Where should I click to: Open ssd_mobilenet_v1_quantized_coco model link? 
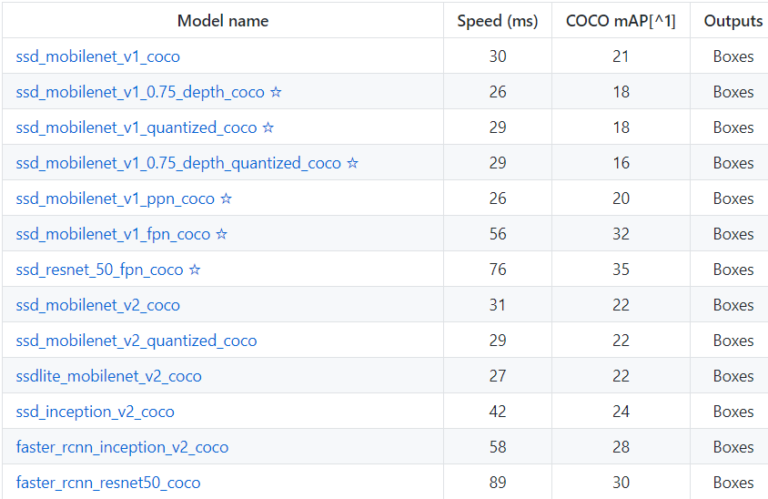136,128
